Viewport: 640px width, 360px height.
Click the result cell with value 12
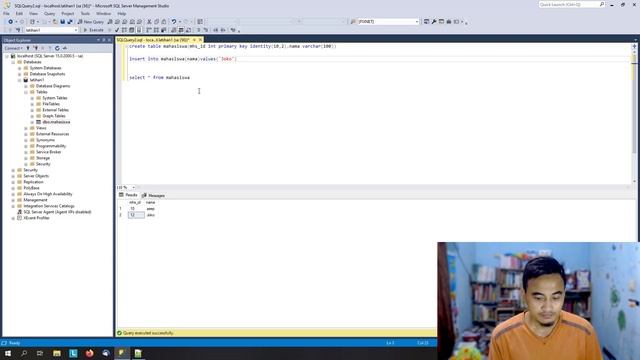(x=136, y=215)
